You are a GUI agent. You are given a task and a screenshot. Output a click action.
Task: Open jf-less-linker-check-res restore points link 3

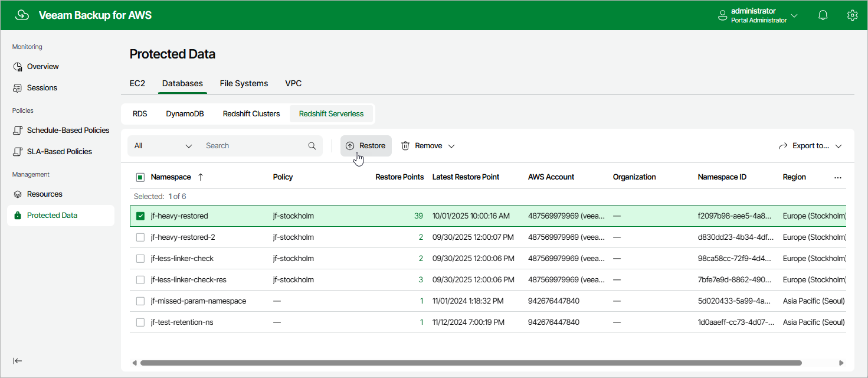pyautogui.click(x=421, y=280)
